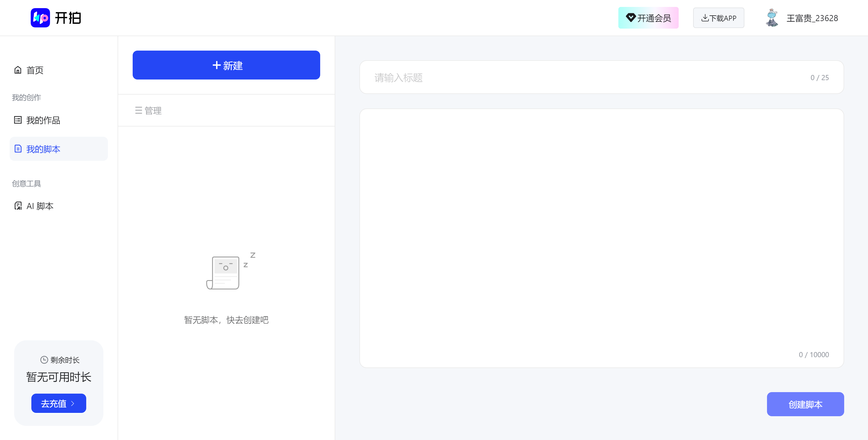The width and height of the screenshot is (868, 440).
Task: Click the user avatar image
Action: 772,18
